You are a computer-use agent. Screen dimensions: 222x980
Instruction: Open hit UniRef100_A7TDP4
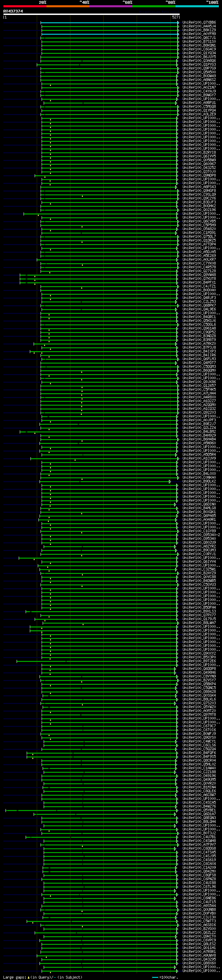[199, 244]
